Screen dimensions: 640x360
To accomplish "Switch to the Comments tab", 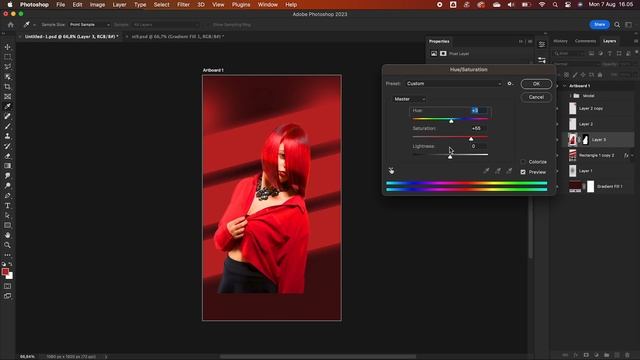I will (585, 41).
